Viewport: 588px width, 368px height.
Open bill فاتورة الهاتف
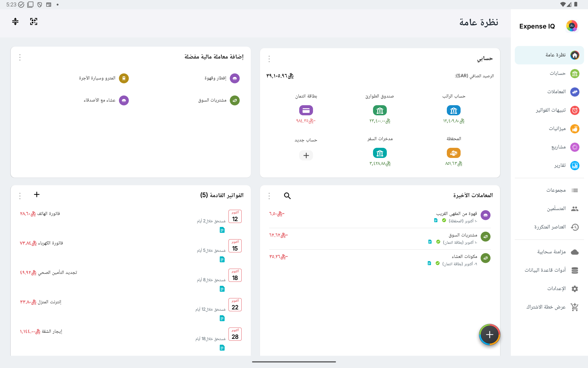pos(131,221)
